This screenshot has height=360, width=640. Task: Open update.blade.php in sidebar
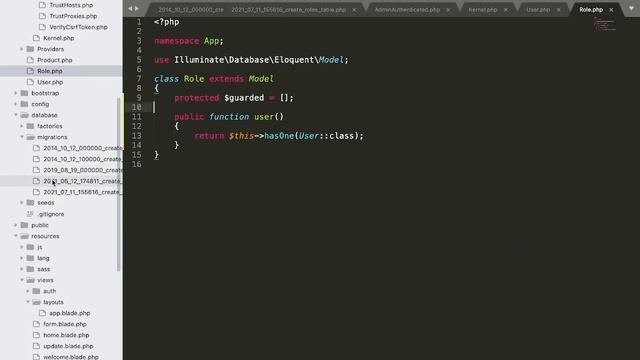68,346
